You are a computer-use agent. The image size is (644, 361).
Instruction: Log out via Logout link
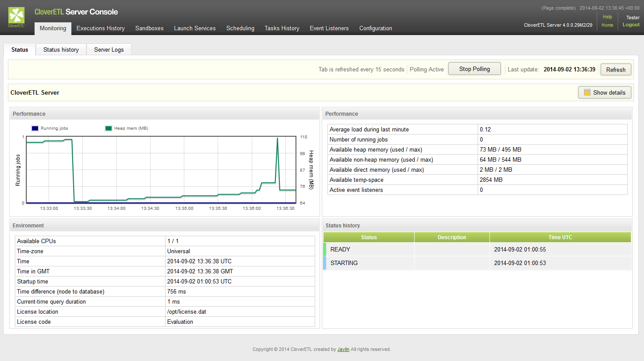click(631, 25)
